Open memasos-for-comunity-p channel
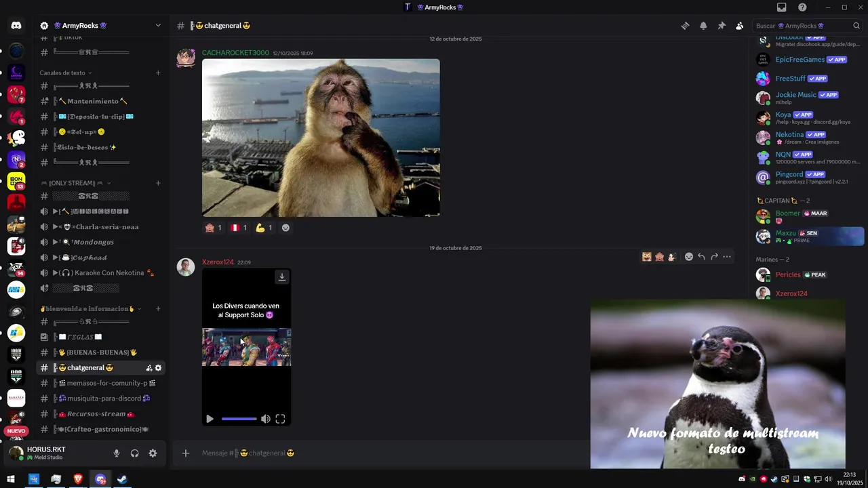Screen dimensions: 868x488 point(100,383)
